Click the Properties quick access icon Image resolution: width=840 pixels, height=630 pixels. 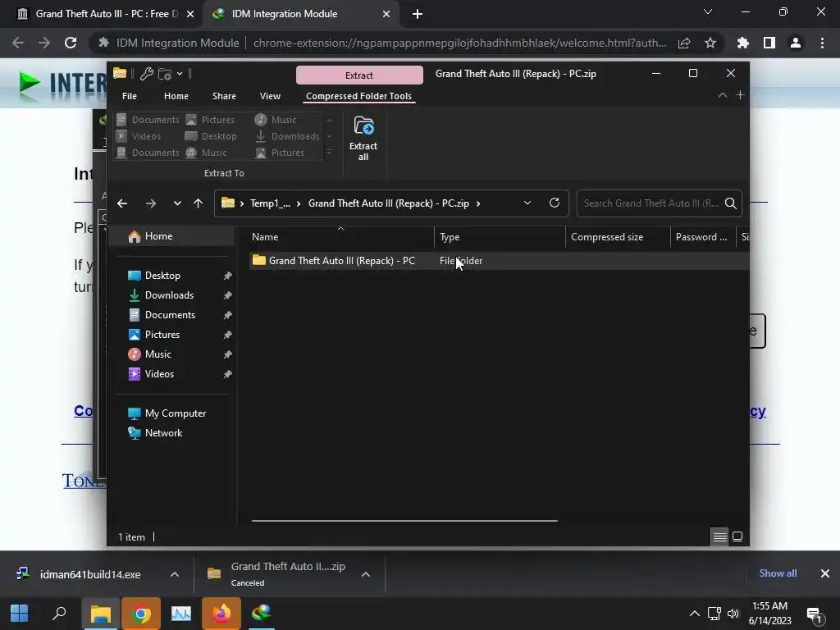pyautogui.click(x=146, y=74)
